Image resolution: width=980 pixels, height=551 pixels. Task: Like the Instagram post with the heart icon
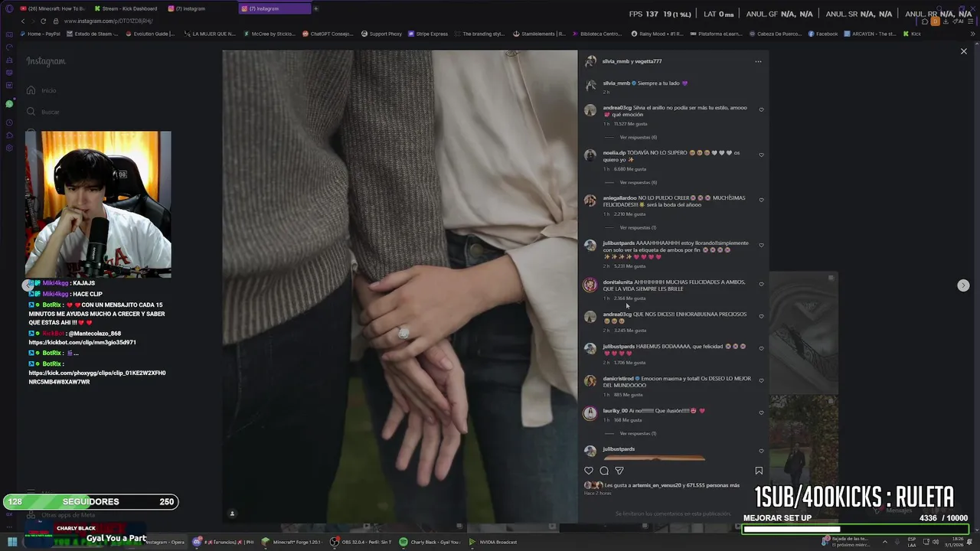589,471
